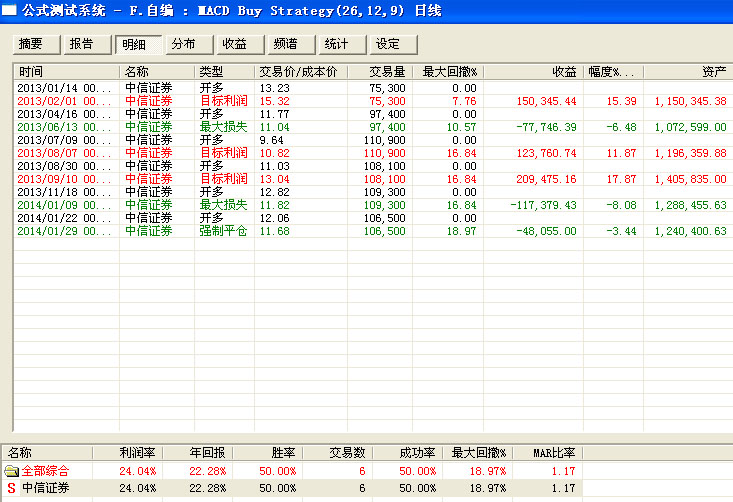Click the red 22.28% annual return

point(208,471)
